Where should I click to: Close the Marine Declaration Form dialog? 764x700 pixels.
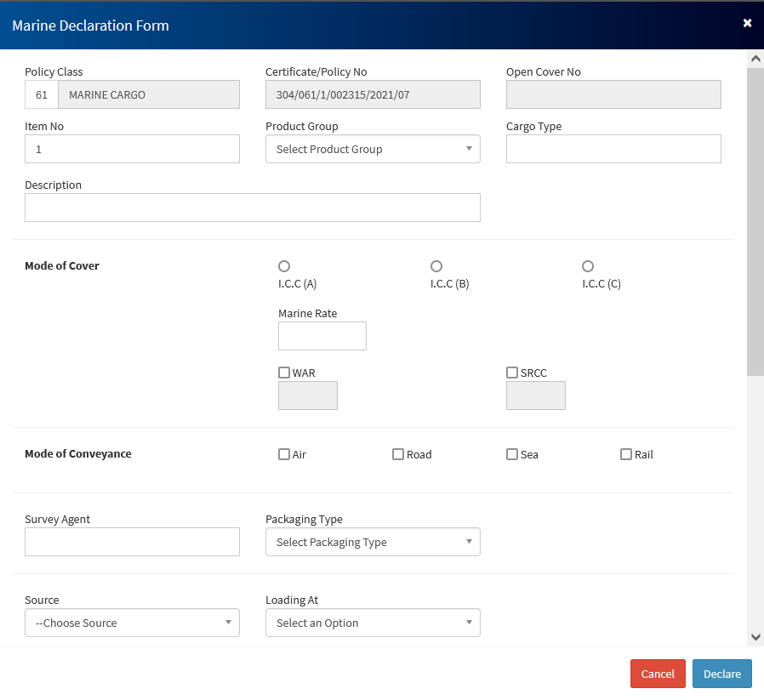pos(747,23)
